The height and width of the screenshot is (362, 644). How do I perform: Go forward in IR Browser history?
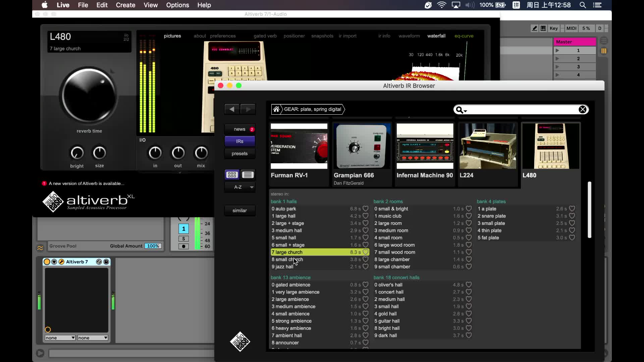click(x=248, y=109)
